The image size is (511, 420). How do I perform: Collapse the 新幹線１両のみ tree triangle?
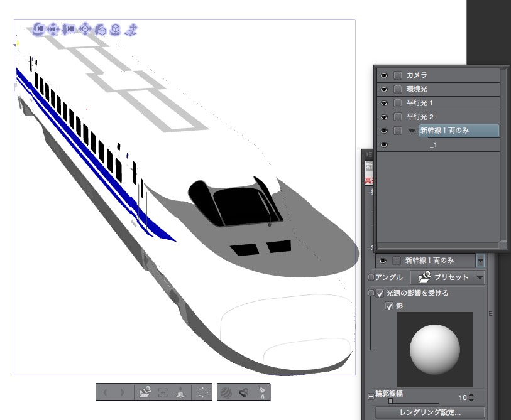[412, 131]
